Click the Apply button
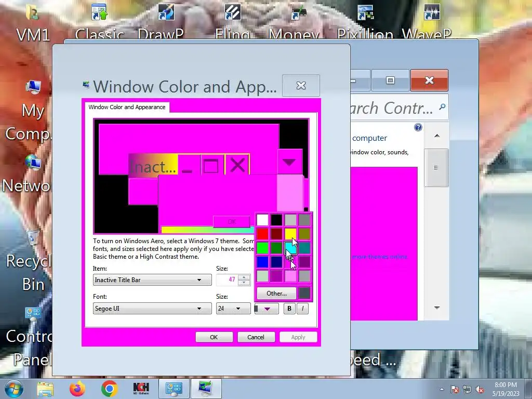532x399 pixels. point(298,337)
